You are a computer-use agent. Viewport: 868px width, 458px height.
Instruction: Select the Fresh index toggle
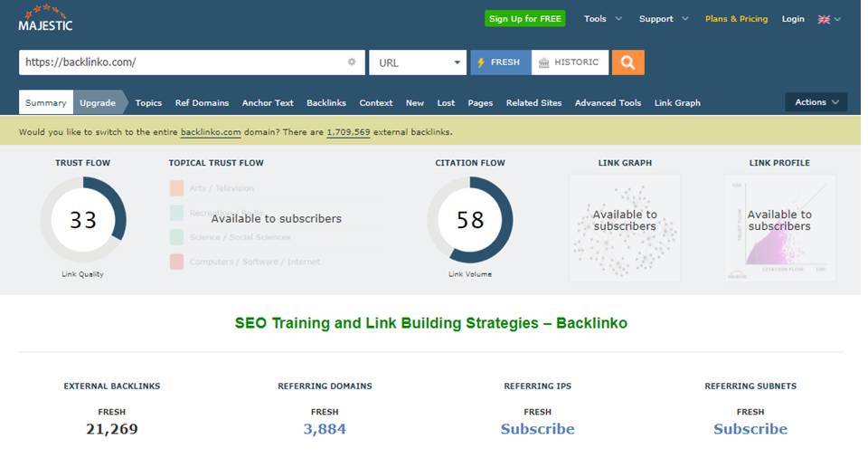pyautogui.click(x=501, y=62)
